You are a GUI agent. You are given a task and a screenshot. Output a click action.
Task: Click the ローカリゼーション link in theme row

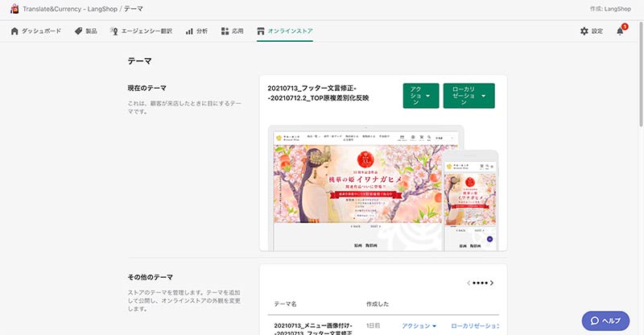tap(475, 325)
